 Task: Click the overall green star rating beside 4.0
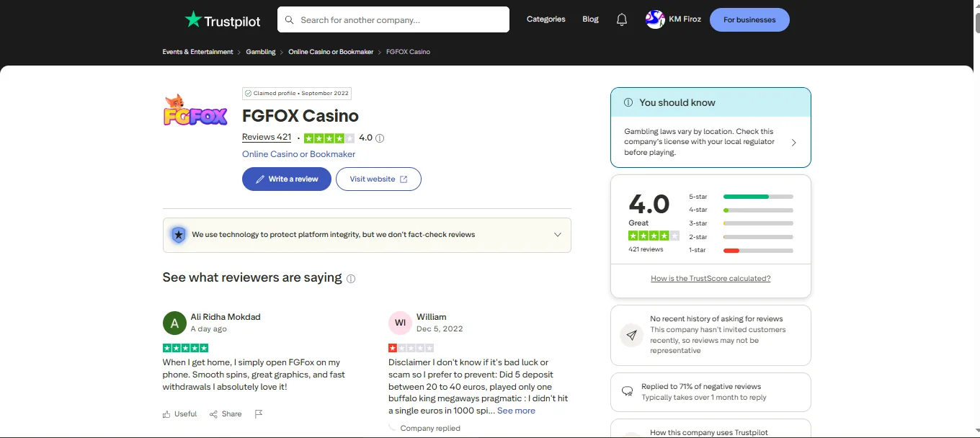(x=329, y=138)
